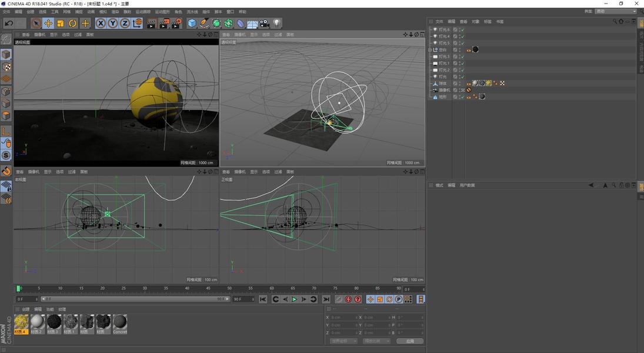Open the 文件 menu in menu bar
This screenshot has width=644, height=353.
(6, 12)
